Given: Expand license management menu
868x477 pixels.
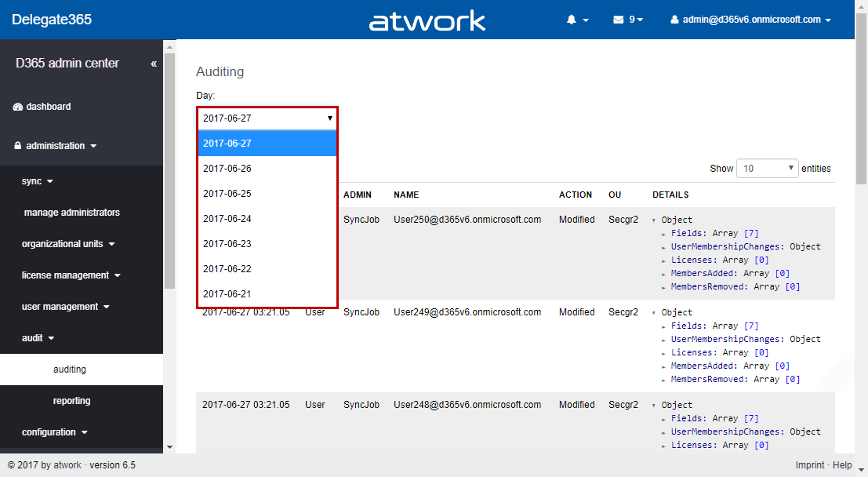Looking at the screenshot, I should [x=71, y=275].
